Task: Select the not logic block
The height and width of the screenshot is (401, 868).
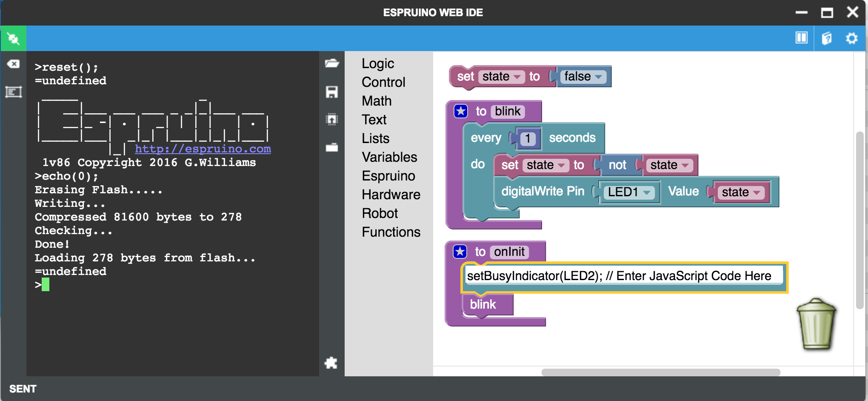Action: click(617, 165)
